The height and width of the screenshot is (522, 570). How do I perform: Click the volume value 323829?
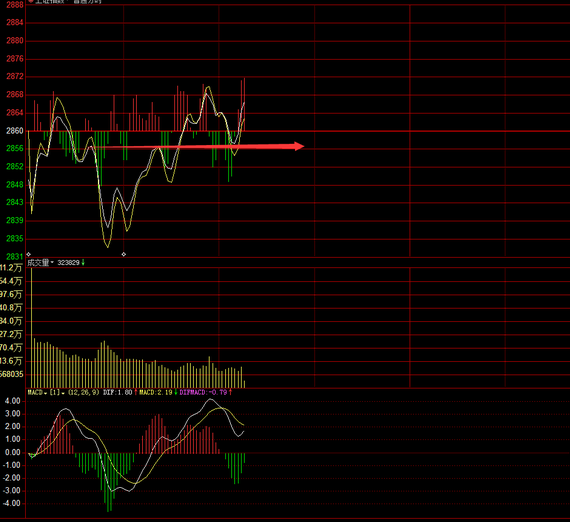click(68, 262)
